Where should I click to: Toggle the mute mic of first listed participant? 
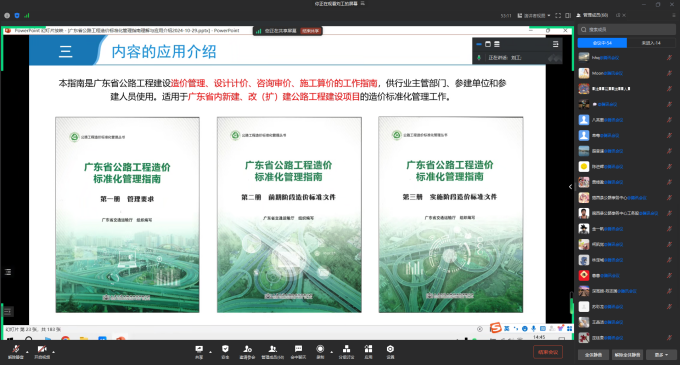[669, 58]
